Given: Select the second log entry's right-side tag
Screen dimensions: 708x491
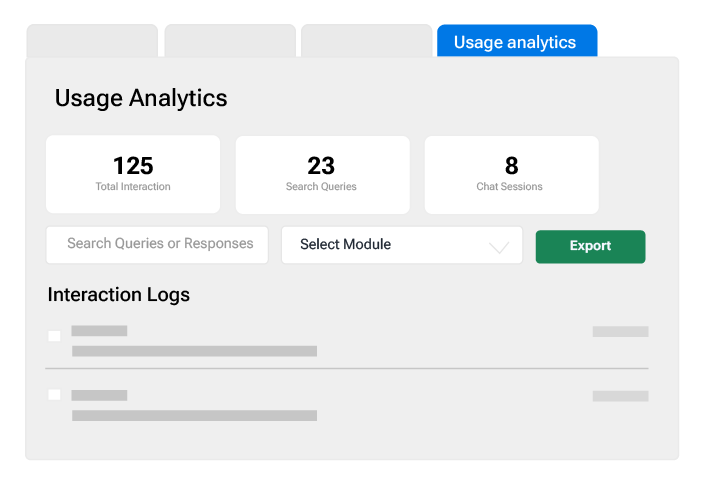Looking at the screenshot, I should (x=620, y=396).
